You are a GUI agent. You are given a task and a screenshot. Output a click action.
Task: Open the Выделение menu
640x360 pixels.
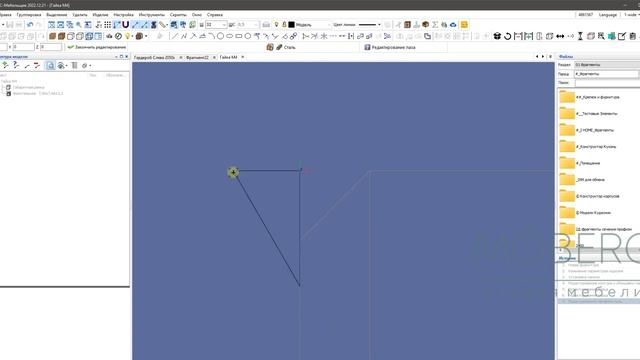(57, 15)
